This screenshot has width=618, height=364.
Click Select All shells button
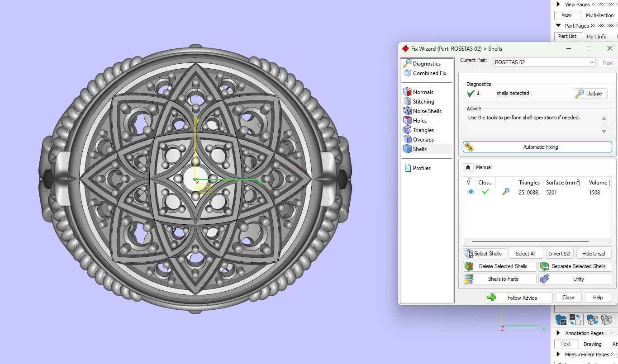525,254
